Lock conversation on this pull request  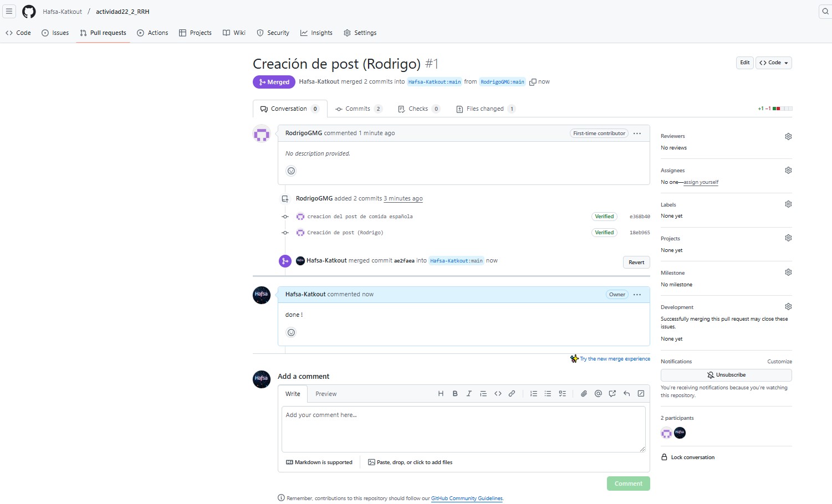tap(692, 457)
